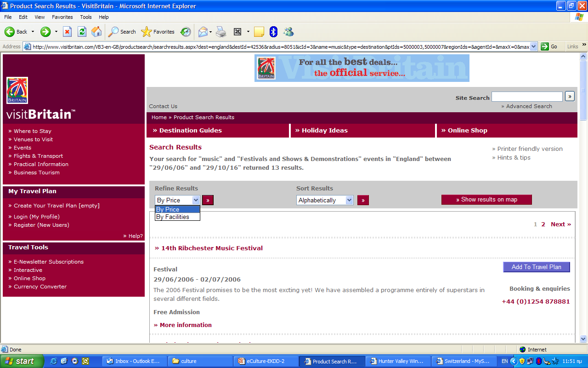This screenshot has width=588, height=368.
Task: Click the Next results link
Action: click(561, 224)
